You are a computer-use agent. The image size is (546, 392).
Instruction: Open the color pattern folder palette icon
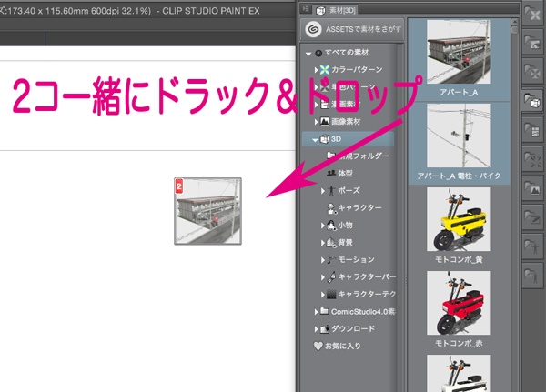[532, 15]
